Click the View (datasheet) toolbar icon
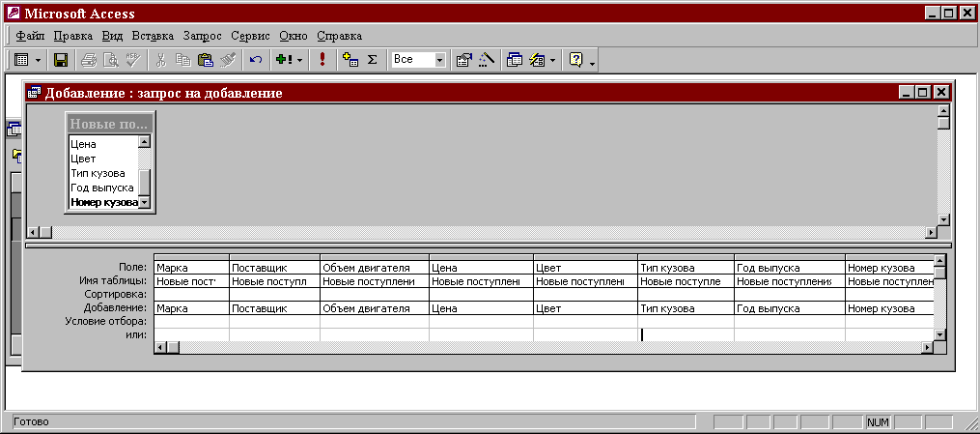 (x=20, y=60)
